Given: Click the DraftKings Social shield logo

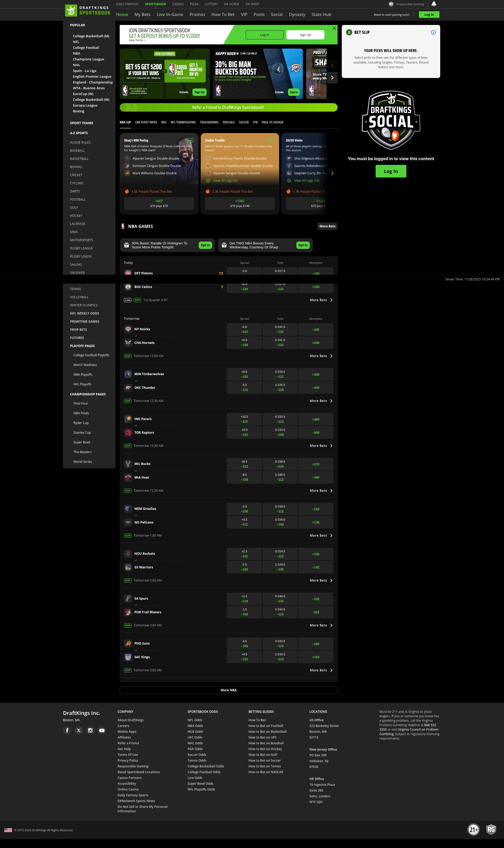Looking at the screenshot, I should [x=391, y=120].
